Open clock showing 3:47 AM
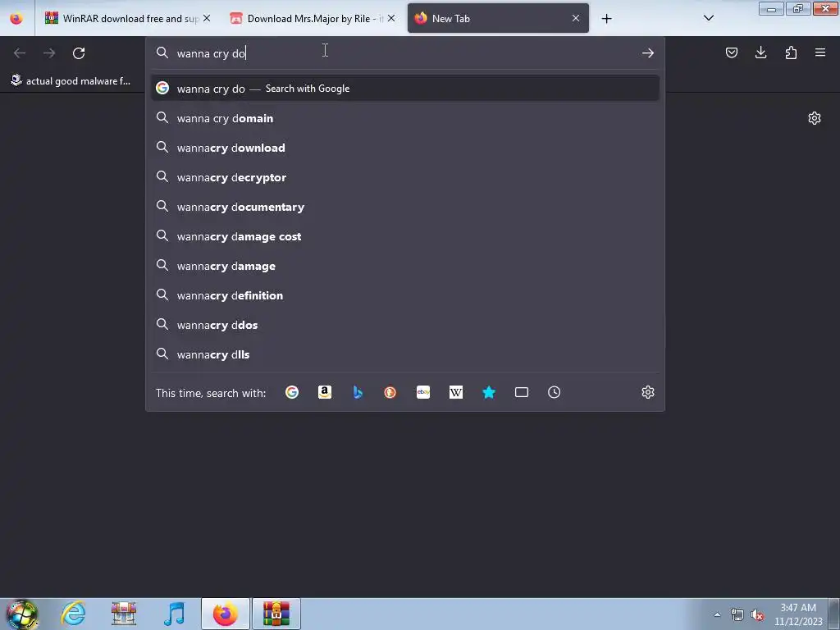 (797, 614)
